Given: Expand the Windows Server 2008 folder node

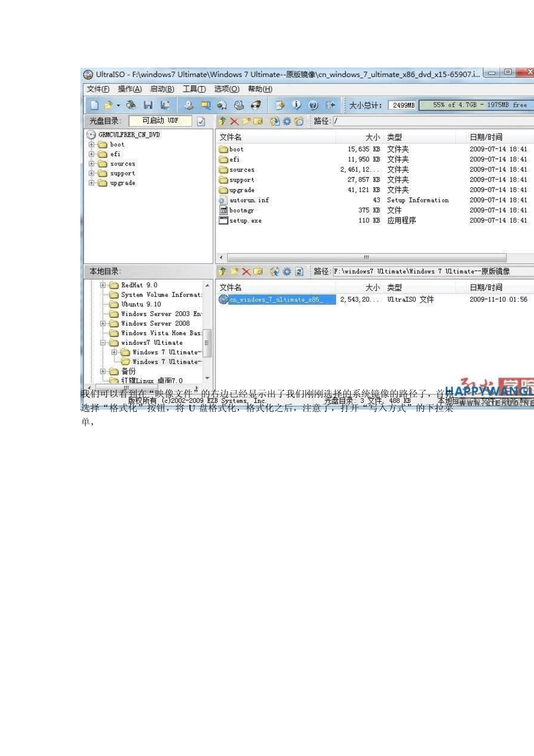Looking at the screenshot, I should [103, 323].
